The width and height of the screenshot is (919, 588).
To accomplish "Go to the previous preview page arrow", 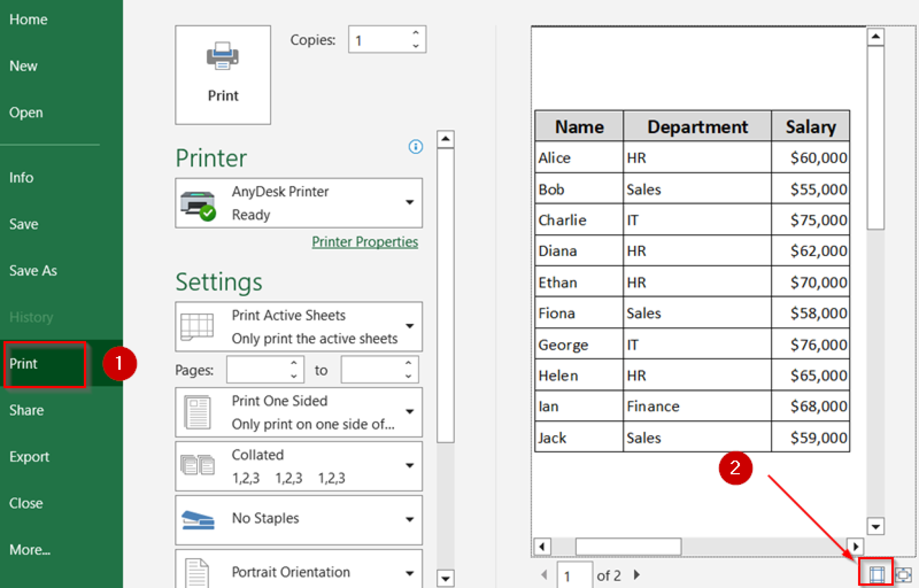I will pos(544,575).
